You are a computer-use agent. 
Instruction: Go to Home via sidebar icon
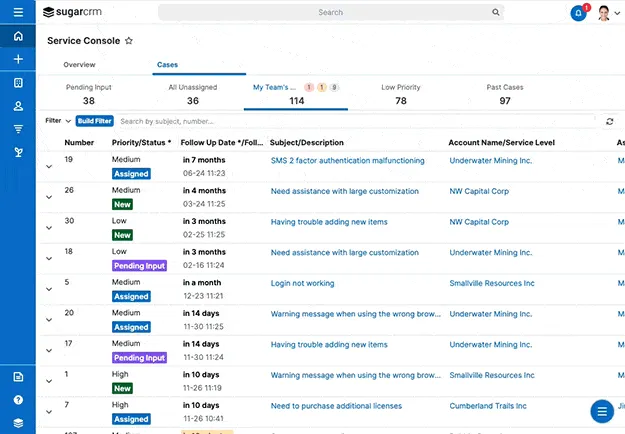[x=18, y=37]
